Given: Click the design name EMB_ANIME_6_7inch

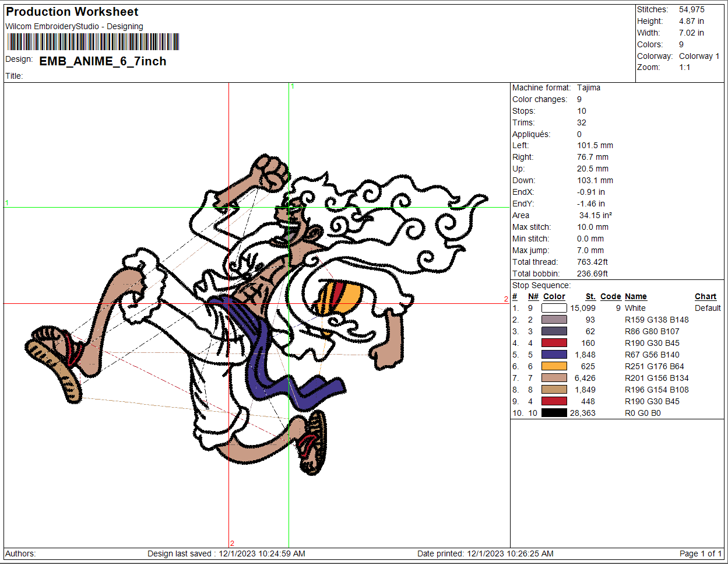Looking at the screenshot, I should (103, 61).
